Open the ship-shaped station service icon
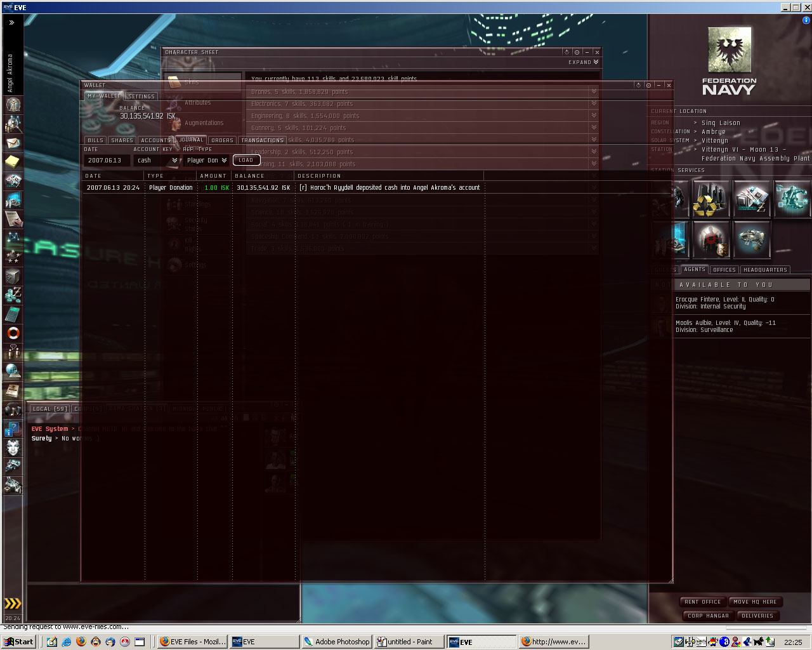The height and width of the screenshot is (650, 812). 752,239
